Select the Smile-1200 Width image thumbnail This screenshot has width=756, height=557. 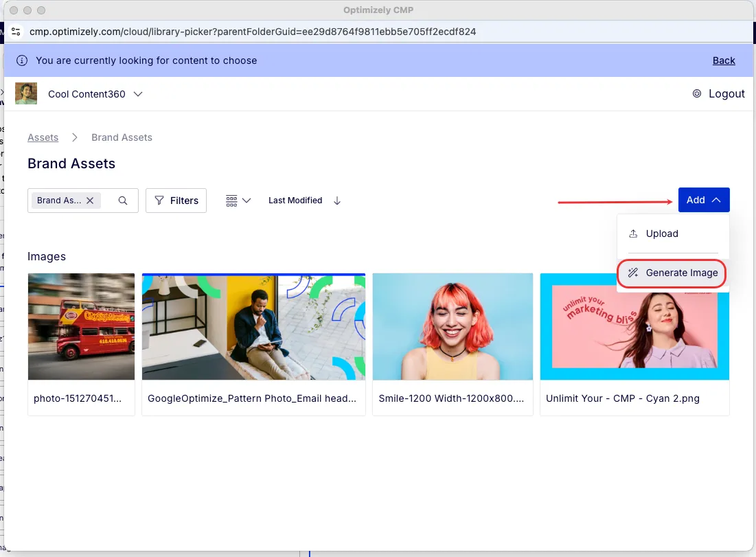tap(453, 326)
